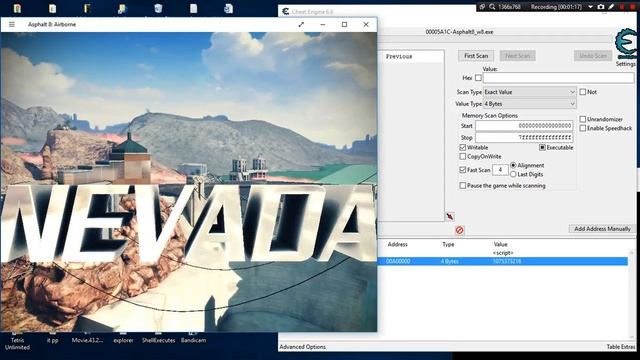Click the Type column header
Screen dimensions: 640x360
coord(448,244)
